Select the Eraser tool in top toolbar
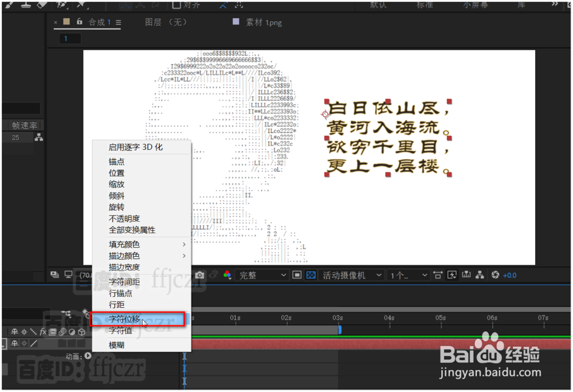Image resolution: width=573 pixels, height=392 pixels. point(42,5)
